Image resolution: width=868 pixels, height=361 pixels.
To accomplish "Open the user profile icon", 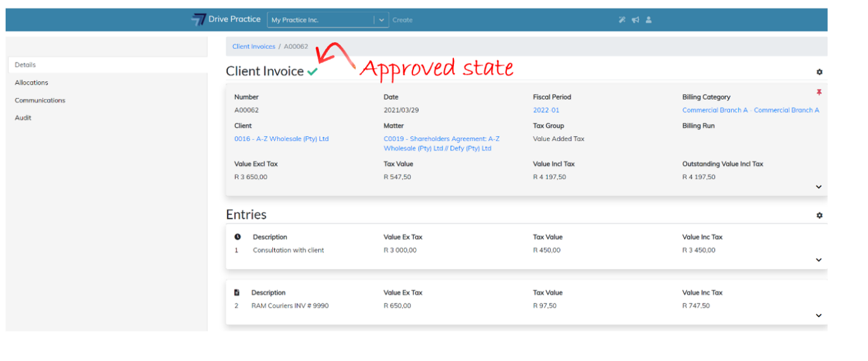I will 649,20.
